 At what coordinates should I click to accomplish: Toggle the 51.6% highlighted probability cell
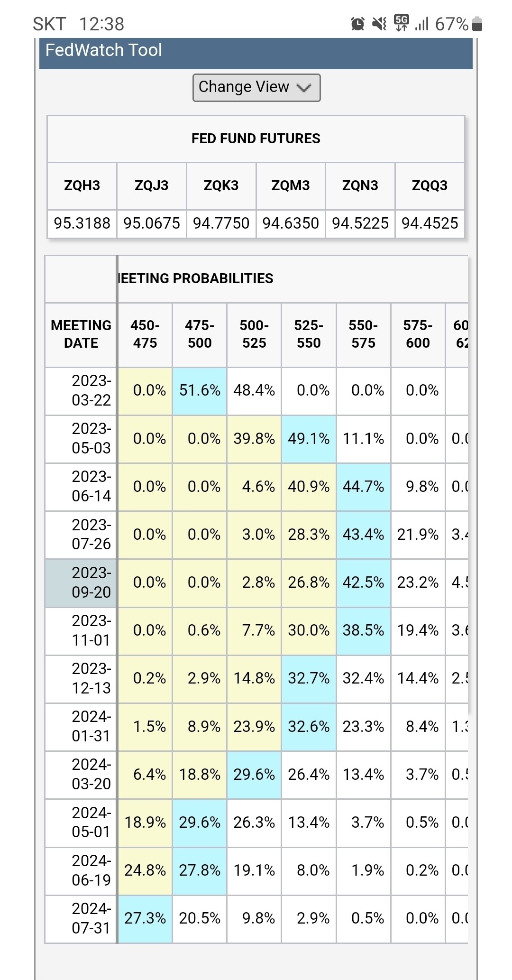(x=199, y=391)
